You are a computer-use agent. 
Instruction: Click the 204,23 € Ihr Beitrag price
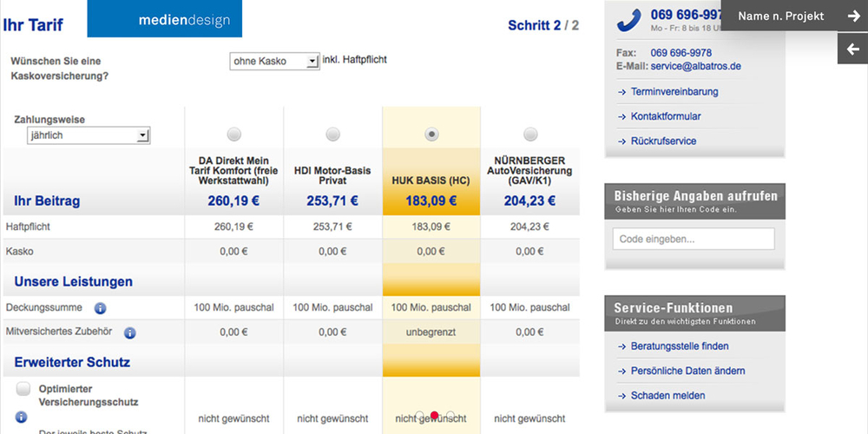529,201
